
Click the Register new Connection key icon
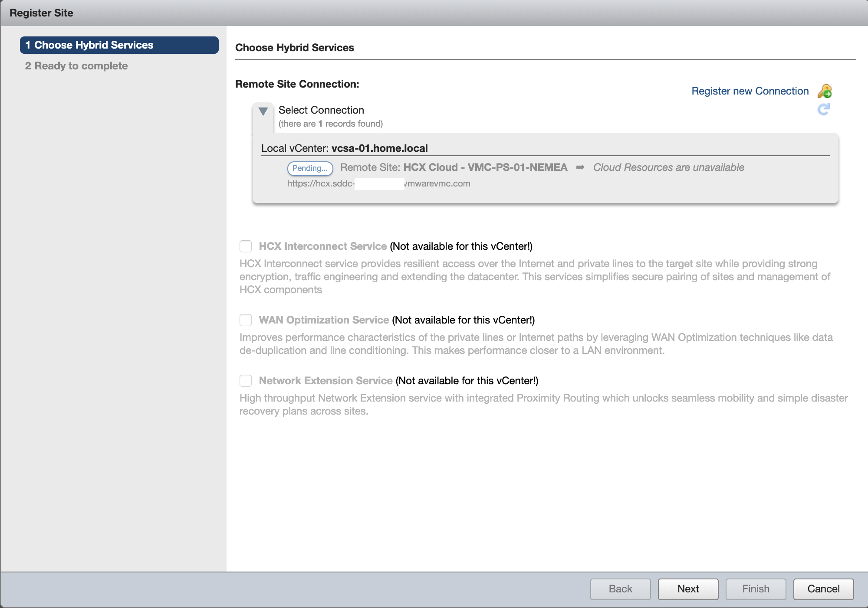click(x=824, y=91)
